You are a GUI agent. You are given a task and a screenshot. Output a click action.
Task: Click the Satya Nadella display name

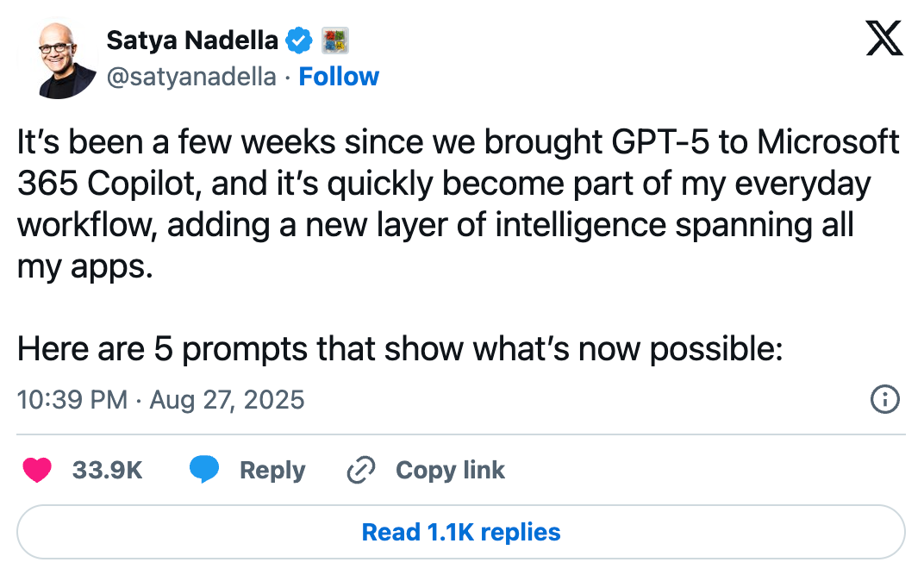pyautogui.click(x=192, y=40)
